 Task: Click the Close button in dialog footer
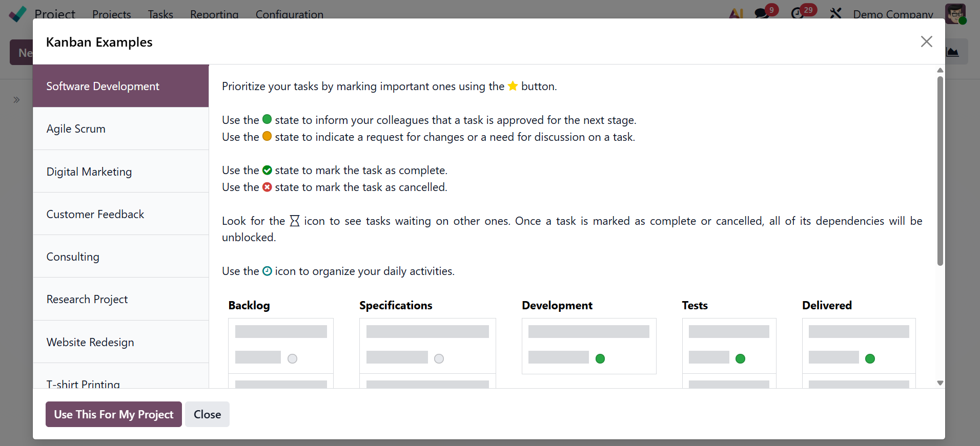point(207,414)
